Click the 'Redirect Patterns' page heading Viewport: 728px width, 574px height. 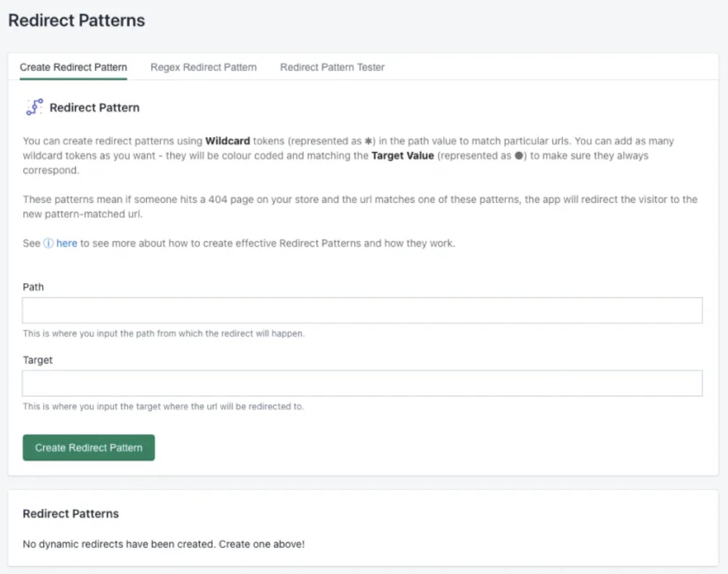coord(77,20)
